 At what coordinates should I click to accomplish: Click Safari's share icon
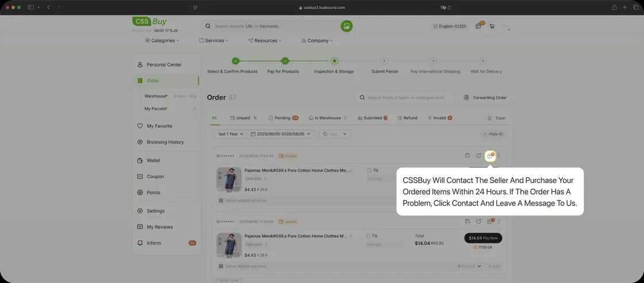pos(615,7)
